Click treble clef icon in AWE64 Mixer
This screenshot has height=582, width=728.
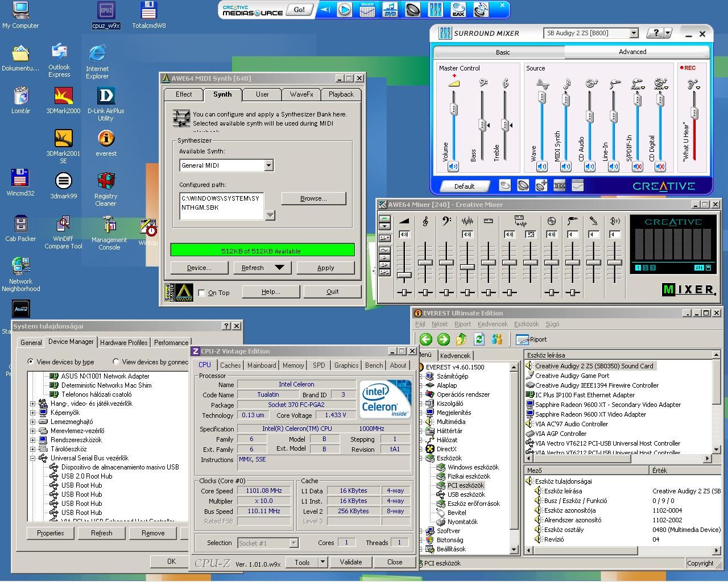[x=425, y=221]
